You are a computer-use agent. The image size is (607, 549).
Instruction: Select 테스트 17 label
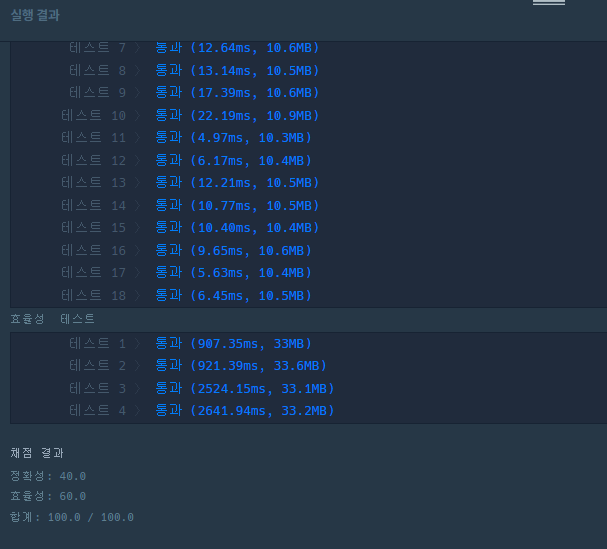click(x=93, y=273)
